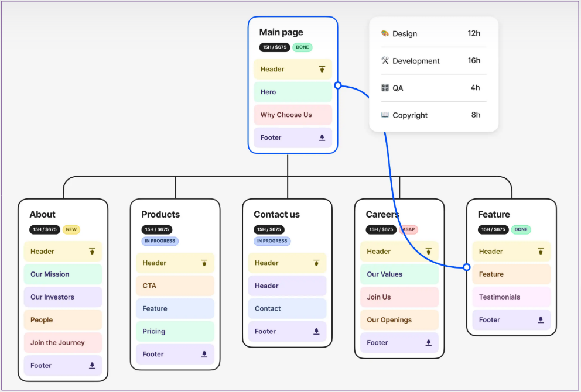This screenshot has width=581, height=392.
Task: Click the Development tools icon
Action: point(385,60)
